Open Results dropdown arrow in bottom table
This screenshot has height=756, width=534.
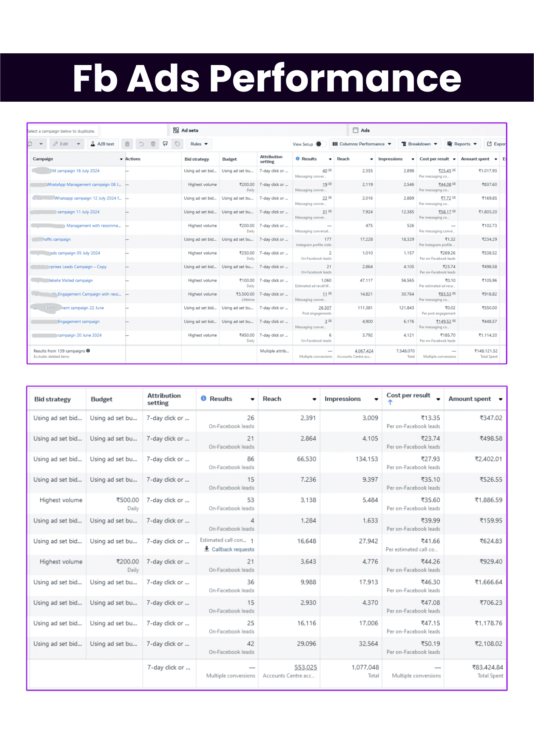pos(253,400)
